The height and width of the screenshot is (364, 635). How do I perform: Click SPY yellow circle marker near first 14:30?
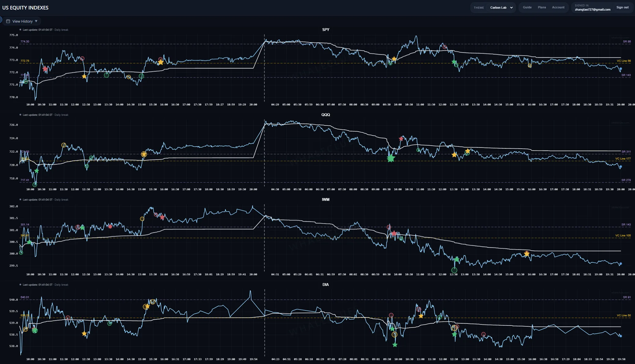pos(129,77)
